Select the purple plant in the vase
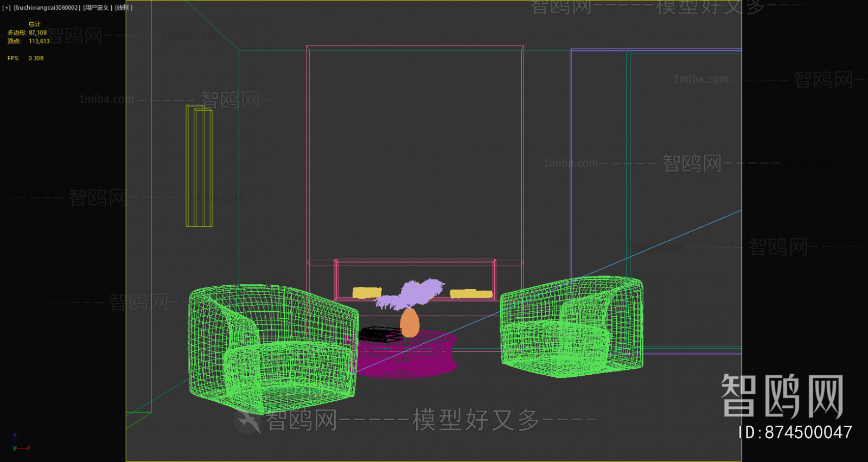Viewport: 868px width, 462px height. click(410, 293)
